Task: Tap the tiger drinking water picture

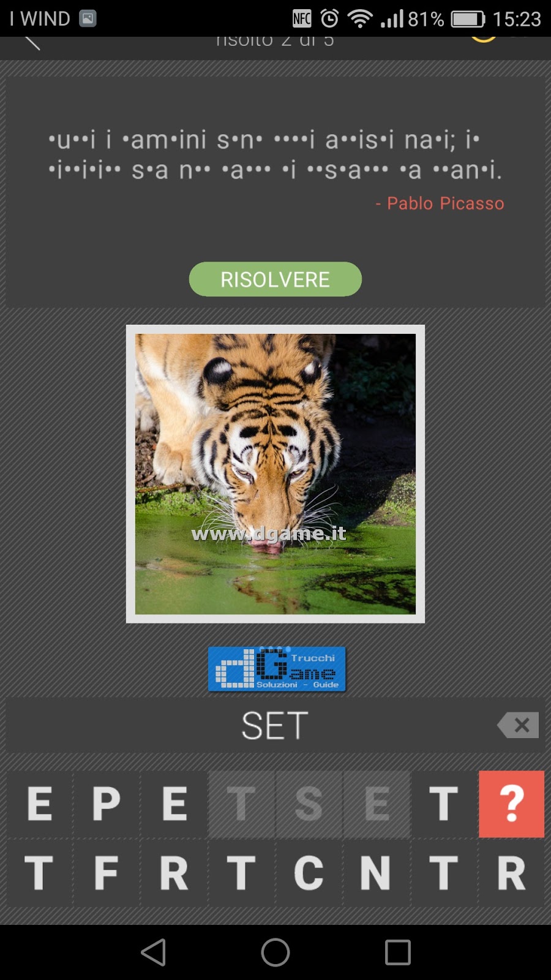Action: pyautogui.click(x=275, y=474)
